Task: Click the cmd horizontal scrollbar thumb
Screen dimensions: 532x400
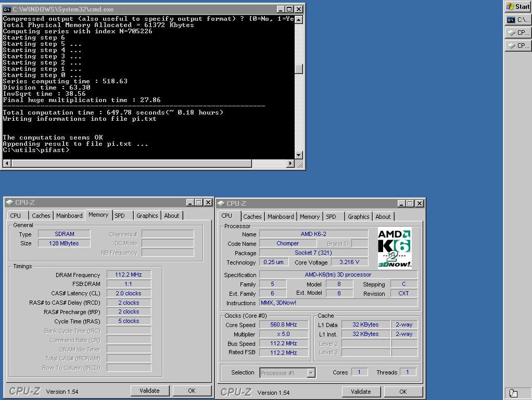Action: point(131,164)
